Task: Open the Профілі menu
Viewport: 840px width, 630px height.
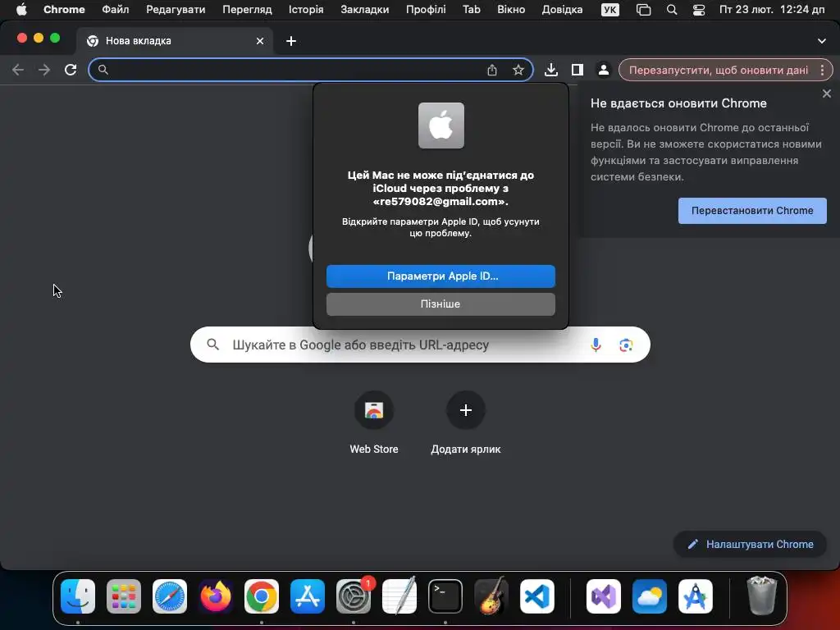Action: pyautogui.click(x=426, y=10)
